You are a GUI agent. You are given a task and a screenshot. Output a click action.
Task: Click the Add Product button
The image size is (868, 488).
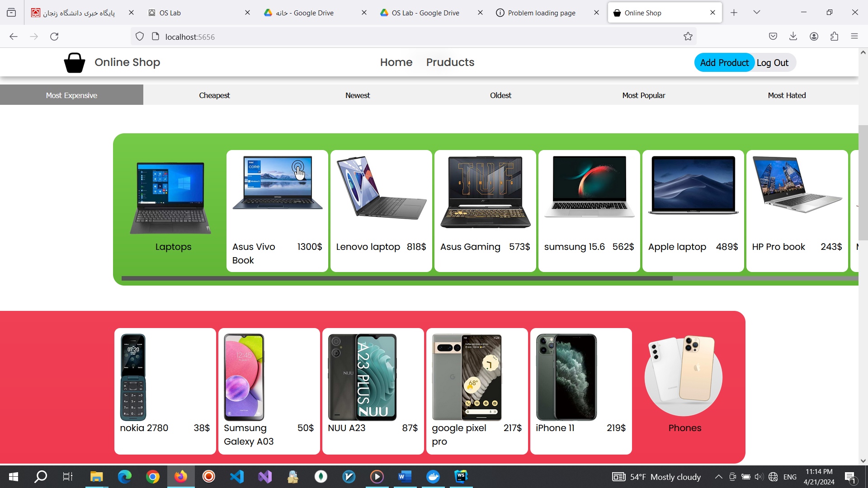724,63
